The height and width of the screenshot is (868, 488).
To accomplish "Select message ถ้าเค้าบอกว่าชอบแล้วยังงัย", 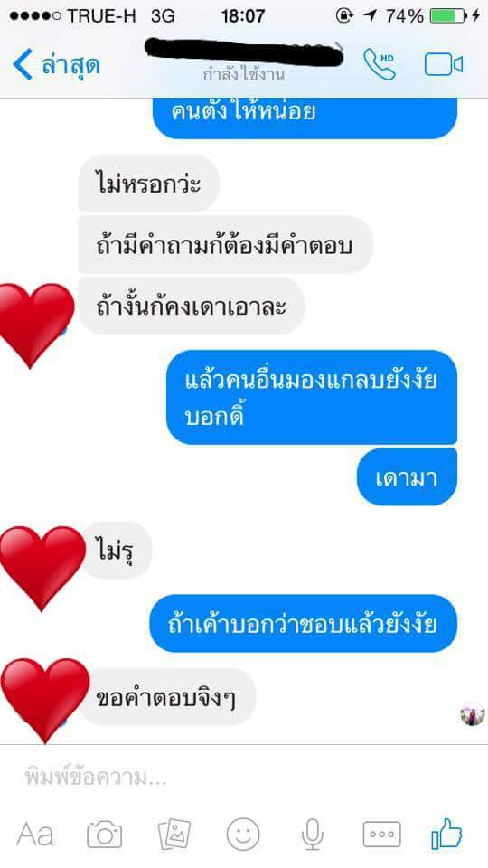I will pos(304,623).
